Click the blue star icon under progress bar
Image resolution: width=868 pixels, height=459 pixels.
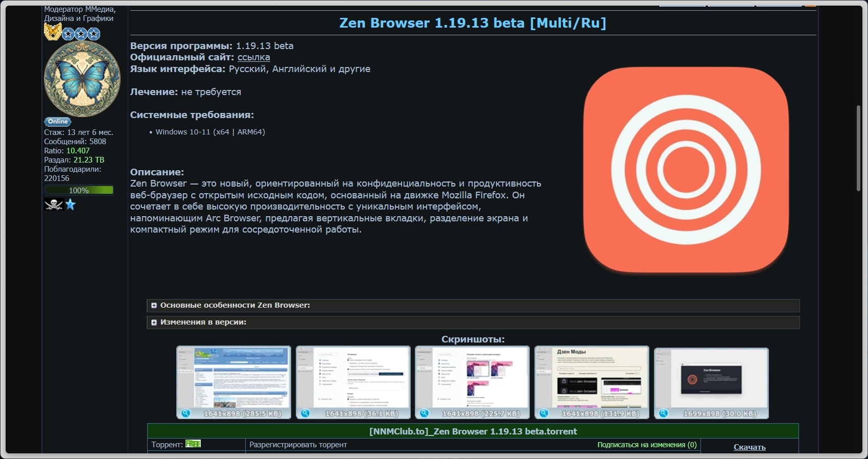[71, 204]
